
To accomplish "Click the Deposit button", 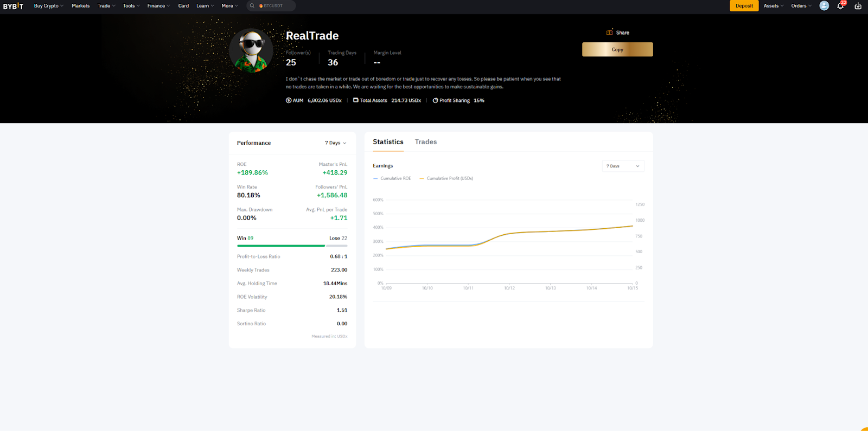I will coord(744,6).
